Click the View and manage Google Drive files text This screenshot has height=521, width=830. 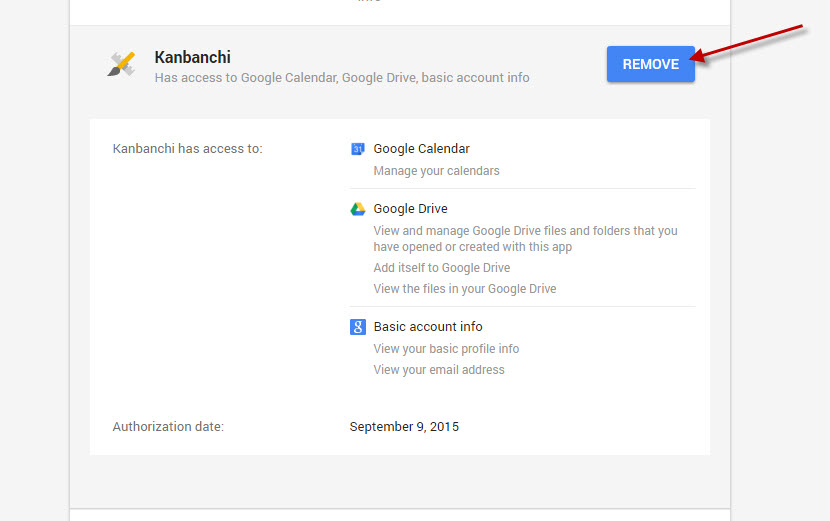525,239
